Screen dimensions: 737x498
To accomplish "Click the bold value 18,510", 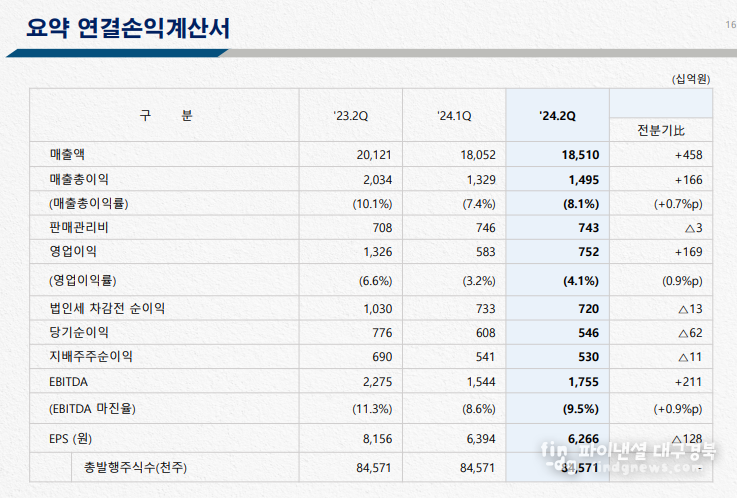I will [580, 155].
